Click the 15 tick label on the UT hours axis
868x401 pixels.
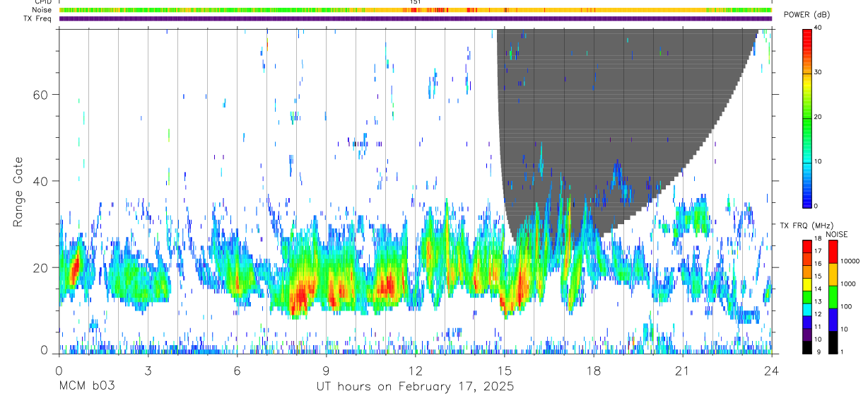click(x=505, y=371)
